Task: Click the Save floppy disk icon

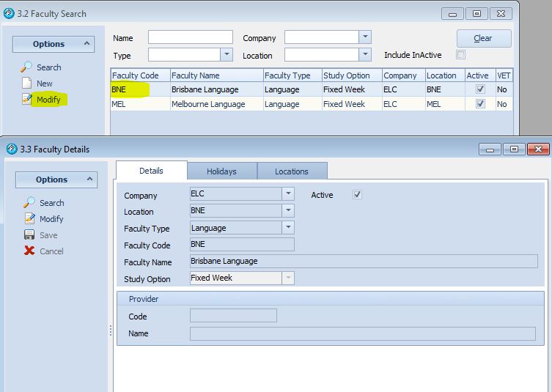Action: click(29, 234)
